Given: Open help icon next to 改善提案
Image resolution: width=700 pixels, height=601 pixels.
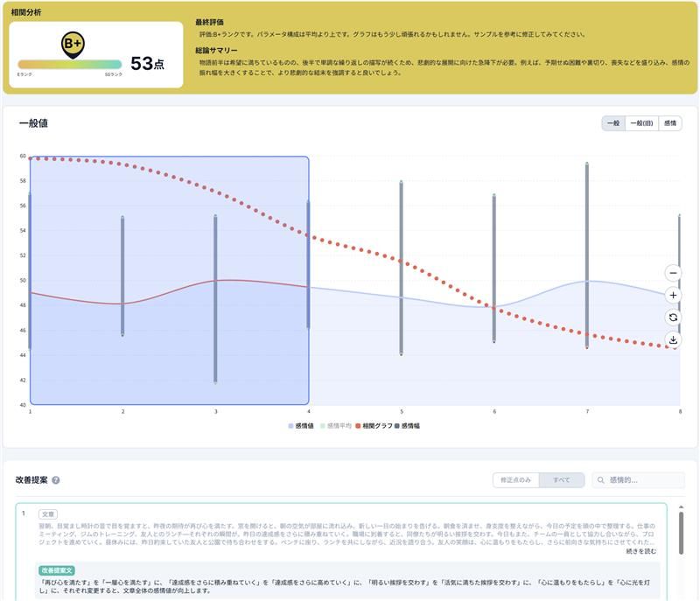Looking at the screenshot, I should [x=56, y=480].
